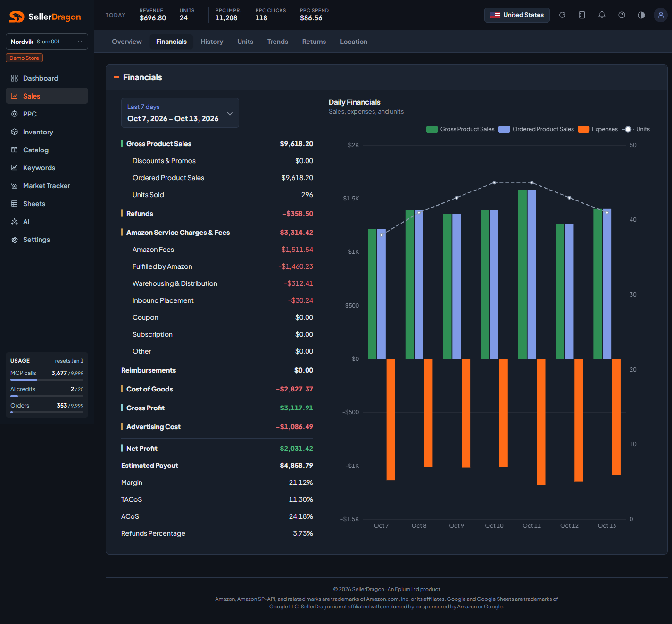Open notifications bell icon
Viewport: 672px width, 624px height.
coord(602,15)
